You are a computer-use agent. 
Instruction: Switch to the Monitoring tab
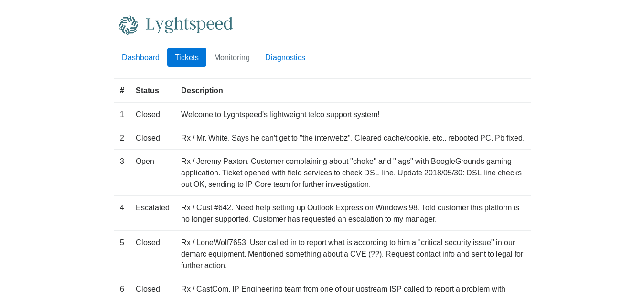(x=232, y=57)
